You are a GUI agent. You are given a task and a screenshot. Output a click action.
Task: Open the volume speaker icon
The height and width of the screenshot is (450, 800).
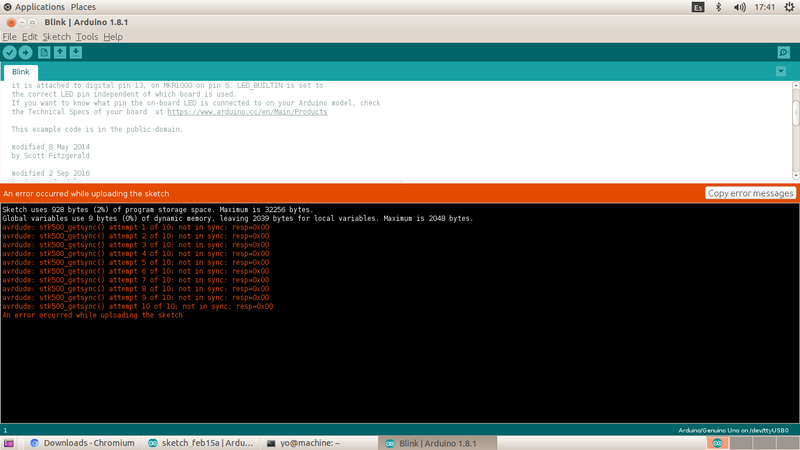(739, 7)
